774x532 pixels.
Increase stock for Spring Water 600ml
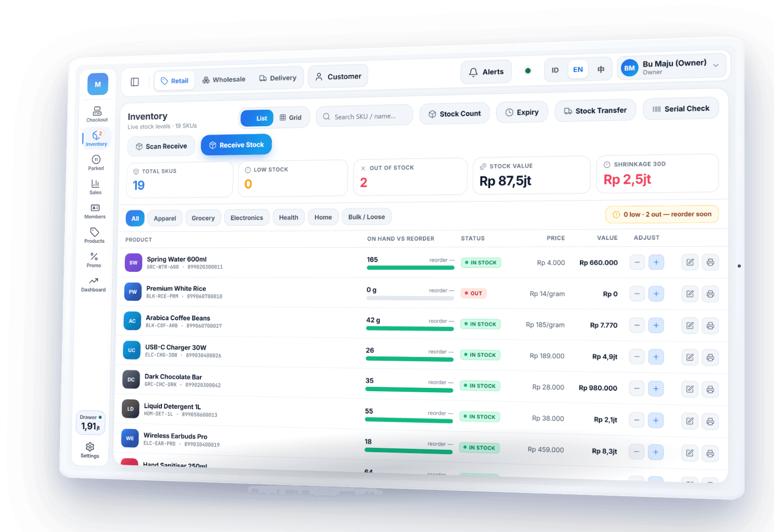point(656,262)
